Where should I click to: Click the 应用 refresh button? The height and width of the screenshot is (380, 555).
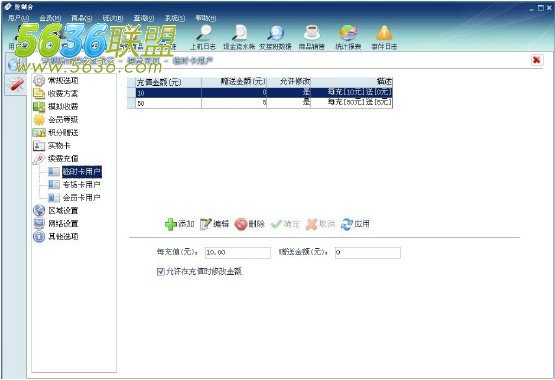pyautogui.click(x=355, y=224)
